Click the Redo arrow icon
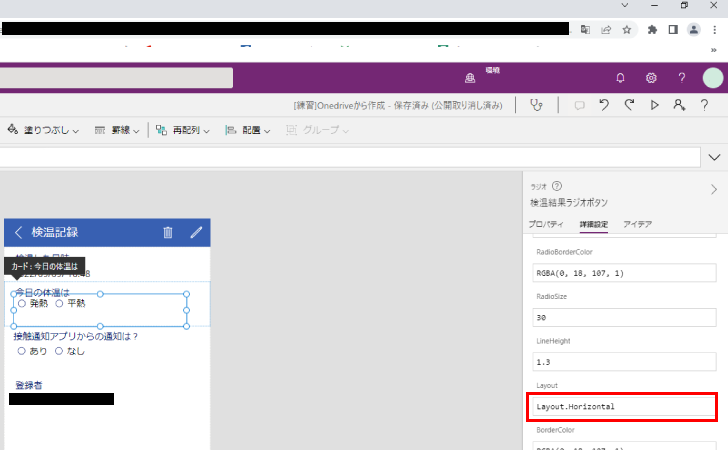Viewport: 728px width, 450px height. coord(629,105)
